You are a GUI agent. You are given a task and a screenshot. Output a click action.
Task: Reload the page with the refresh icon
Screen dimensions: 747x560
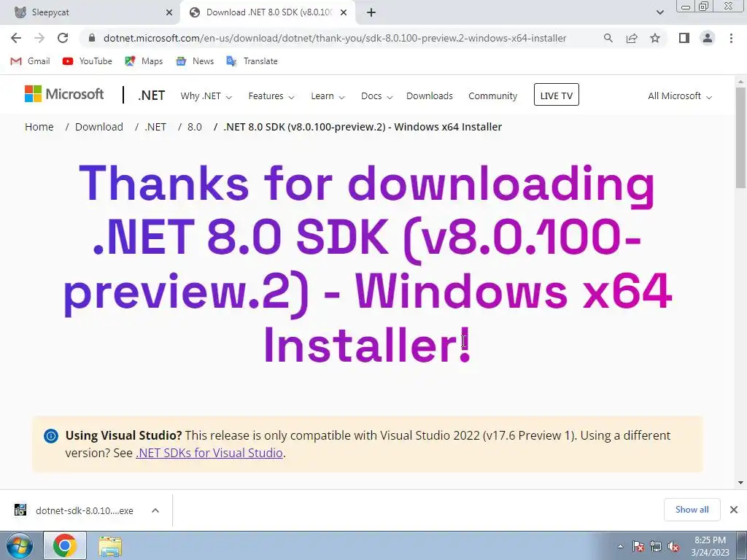point(63,38)
